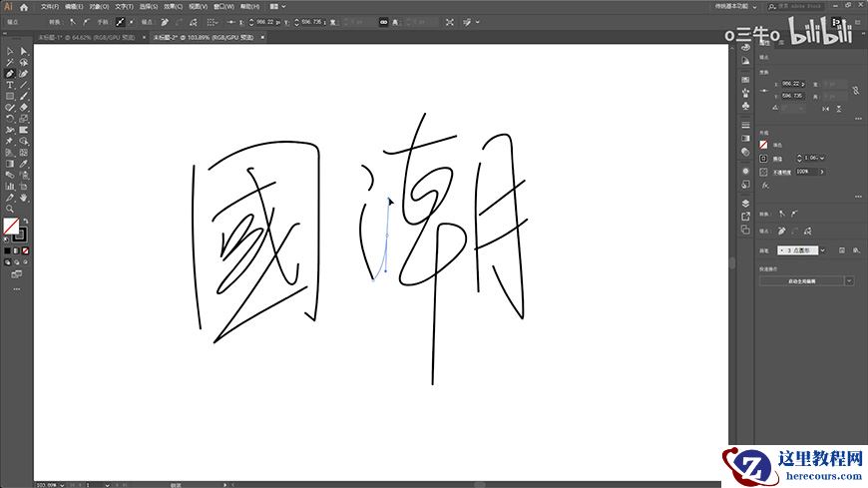
Task: Select the Zoom tool
Action: 10,209
